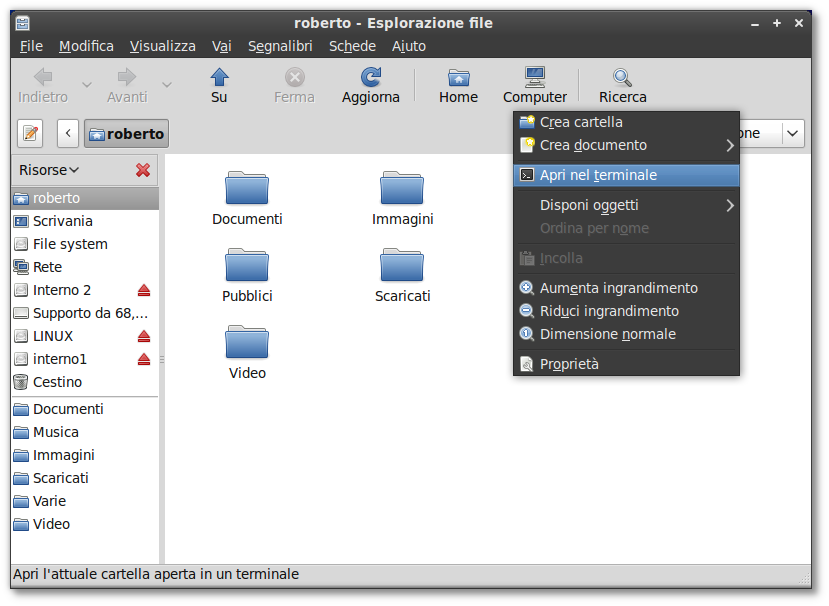The width and height of the screenshot is (829, 606).
Task: Toggle the location edit pencil button
Action: click(x=31, y=133)
